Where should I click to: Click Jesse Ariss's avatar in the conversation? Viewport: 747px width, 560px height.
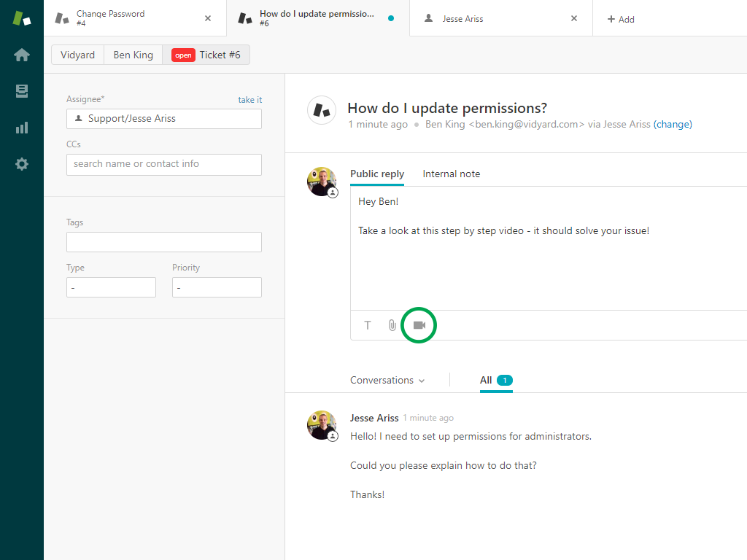[x=322, y=425]
